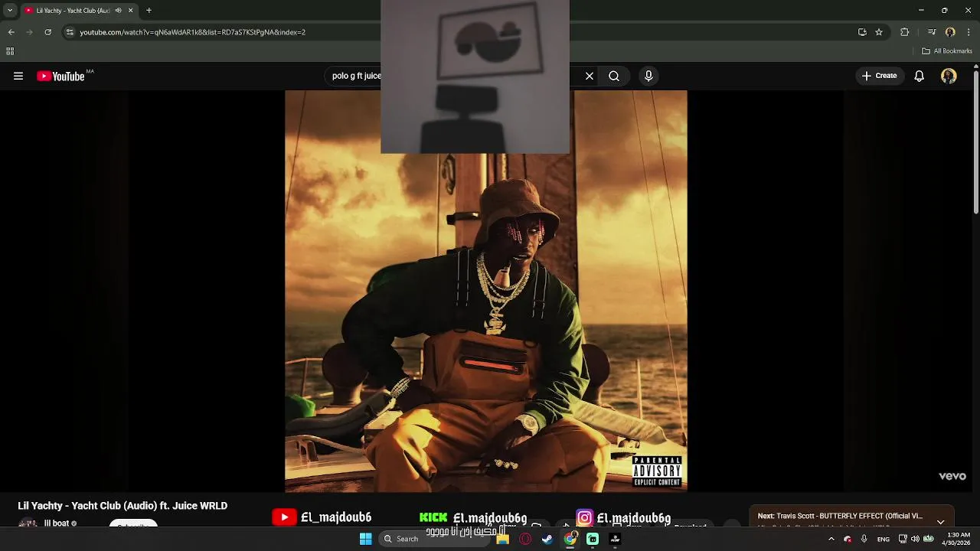Bookmark this page with the star
Screen dimensions: 980x551
[x=879, y=32]
